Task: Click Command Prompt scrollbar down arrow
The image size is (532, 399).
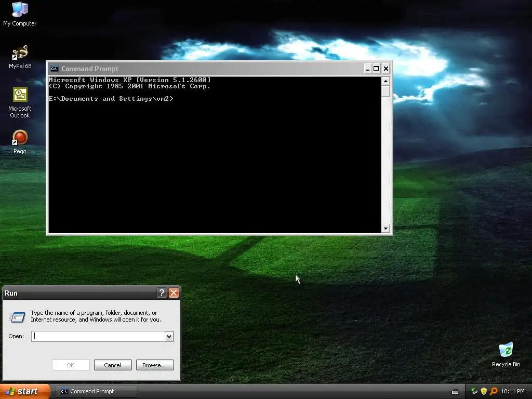Action: click(x=385, y=229)
